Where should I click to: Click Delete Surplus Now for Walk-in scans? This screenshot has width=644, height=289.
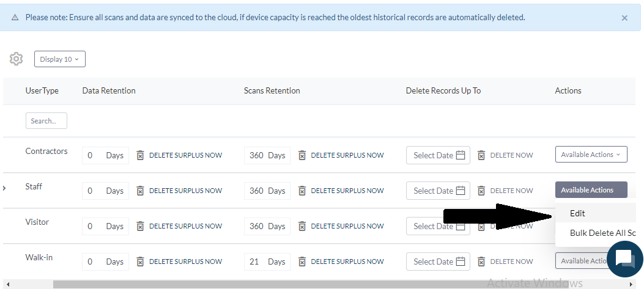click(x=347, y=262)
